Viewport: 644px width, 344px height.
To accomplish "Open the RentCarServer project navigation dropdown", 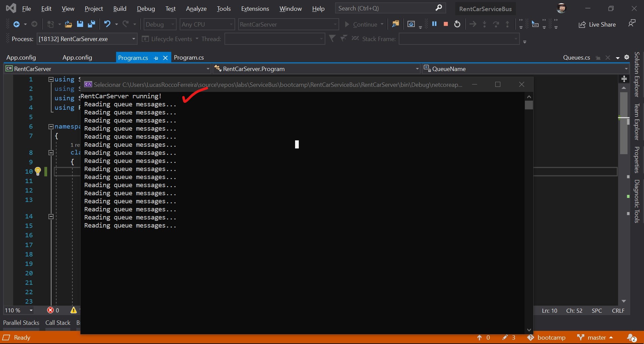I will pos(108,69).
